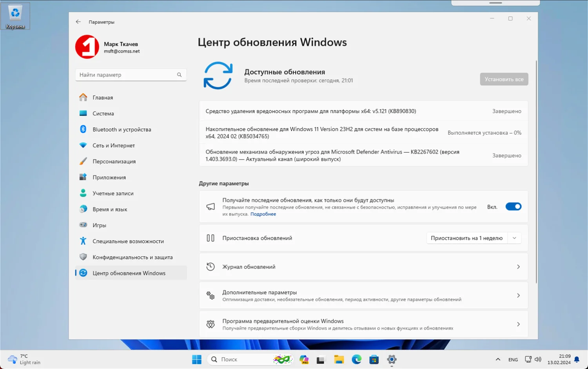Open Специальные возможности section
The height and width of the screenshot is (369, 588).
[x=131, y=241]
